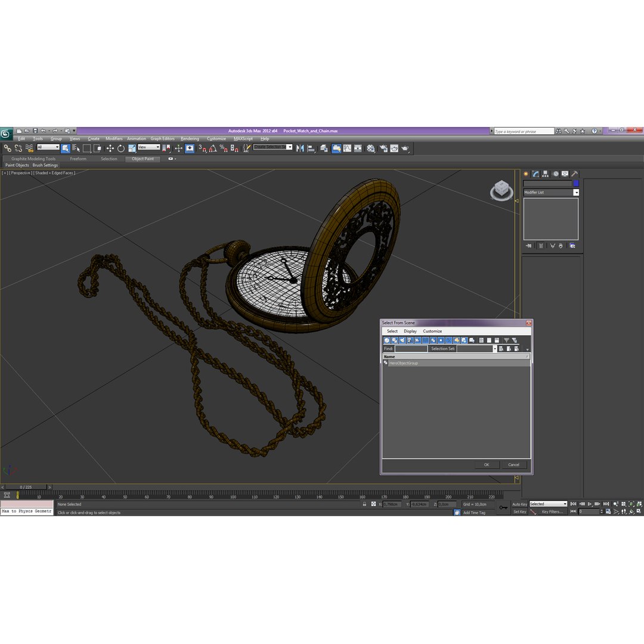Screen dimensions: 644x644
Task: Click the Find input field
Action: point(411,349)
